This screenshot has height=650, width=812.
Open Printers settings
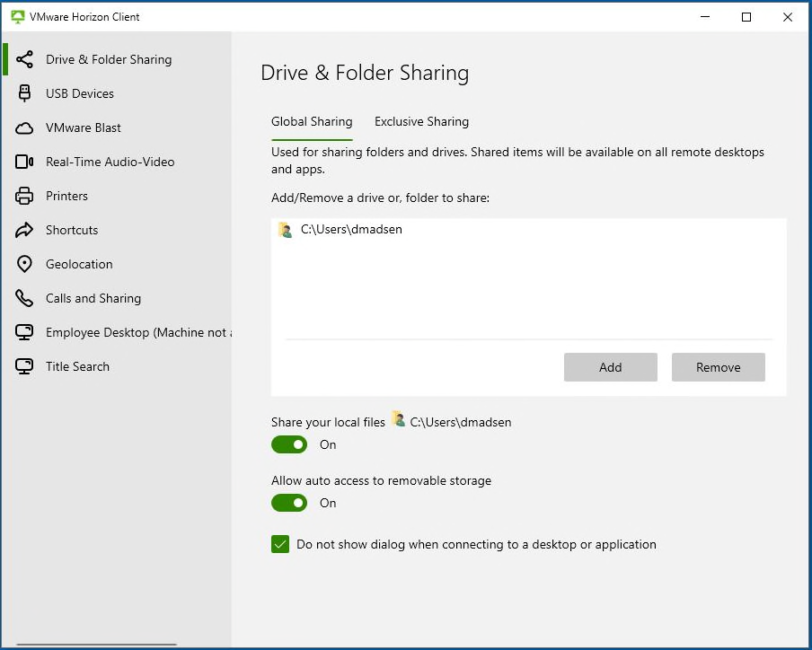(x=117, y=196)
